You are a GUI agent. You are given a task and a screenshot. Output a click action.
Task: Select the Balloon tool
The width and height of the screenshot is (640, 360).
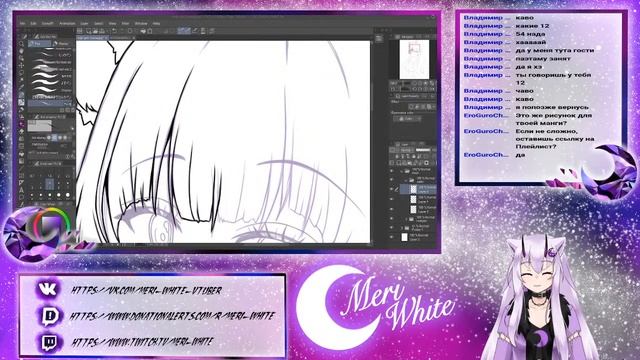[x=21, y=197]
